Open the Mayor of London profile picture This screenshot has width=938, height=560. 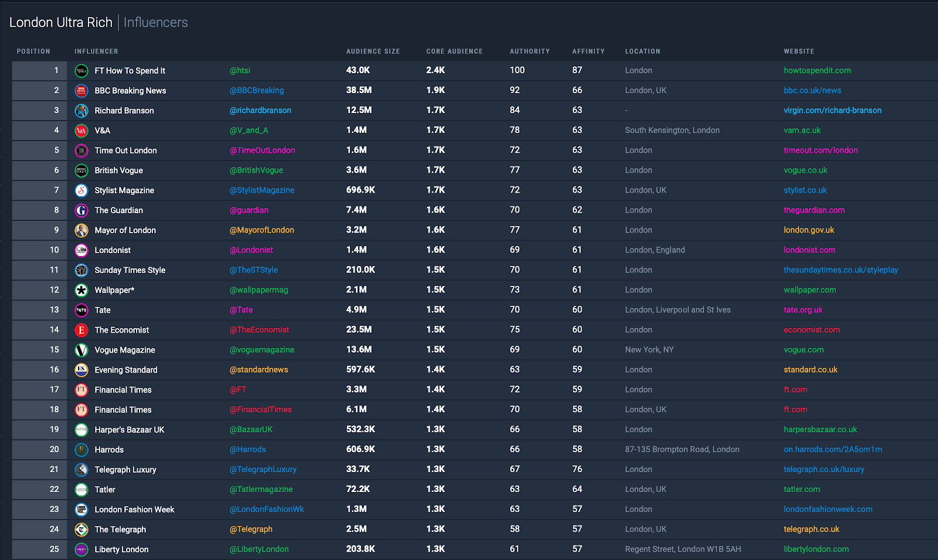pos(81,230)
